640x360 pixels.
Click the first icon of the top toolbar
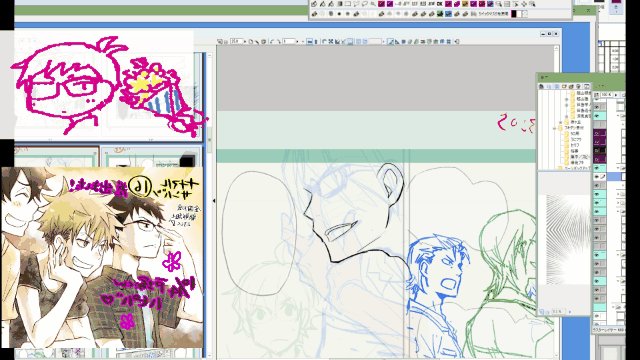(313, 4)
